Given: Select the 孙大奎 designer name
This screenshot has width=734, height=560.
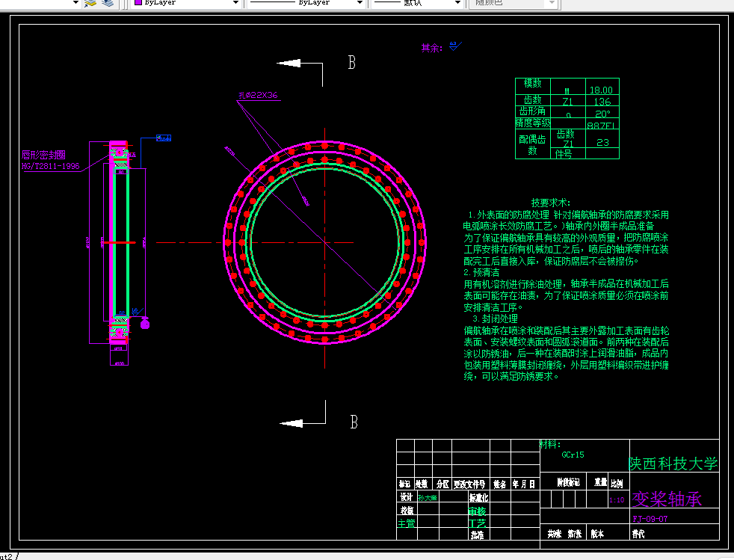Looking at the screenshot, I should pyautogui.click(x=428, y=498).
